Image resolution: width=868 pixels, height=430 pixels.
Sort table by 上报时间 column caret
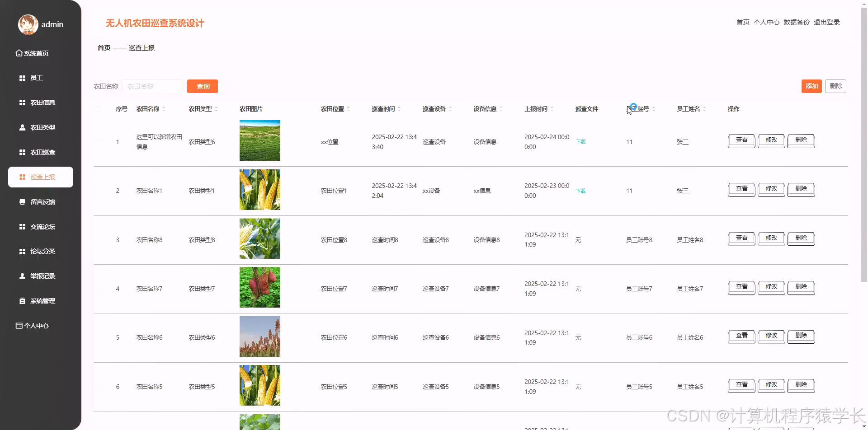click(552, 109)
